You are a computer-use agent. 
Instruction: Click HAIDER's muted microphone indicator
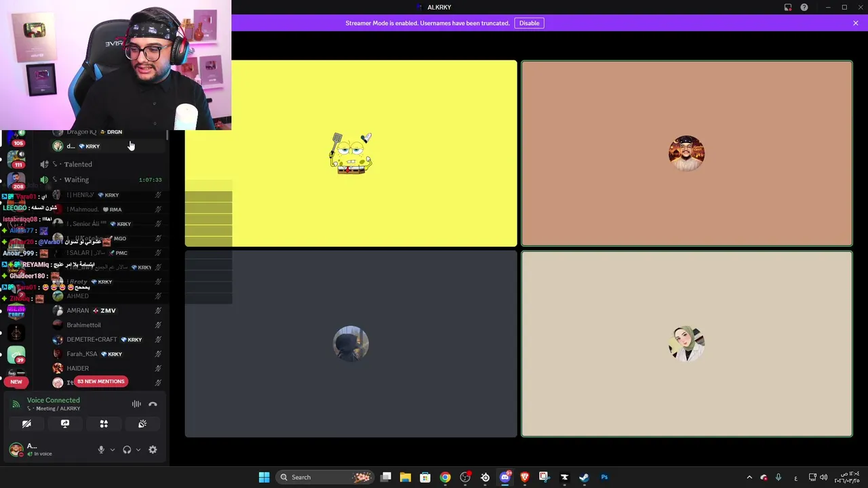coord(158,368)
